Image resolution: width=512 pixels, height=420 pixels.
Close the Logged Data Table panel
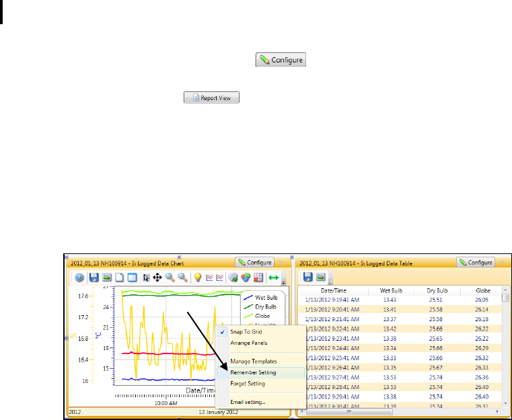click(x=502, y=263)
